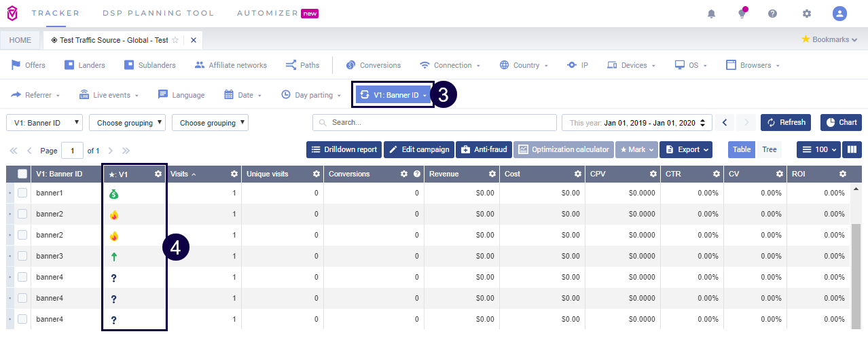Switch to the HOME tab
The image size is (868, 355).
coord(20,40)
